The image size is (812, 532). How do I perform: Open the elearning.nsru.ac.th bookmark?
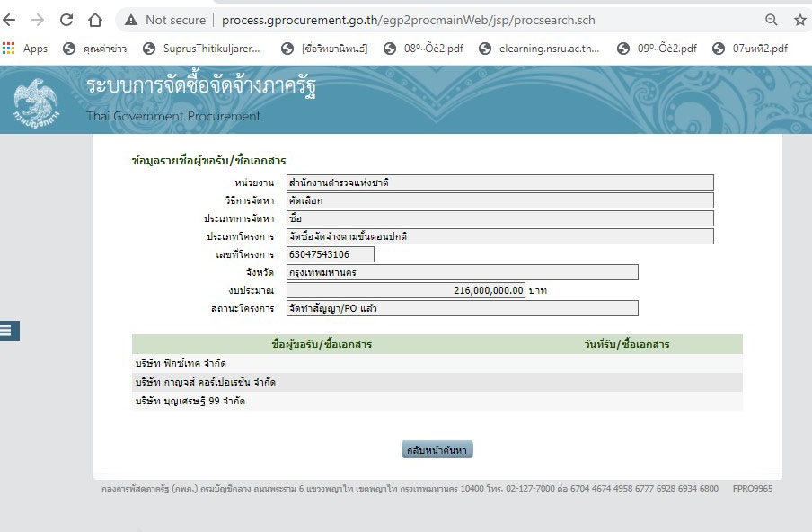539,49
